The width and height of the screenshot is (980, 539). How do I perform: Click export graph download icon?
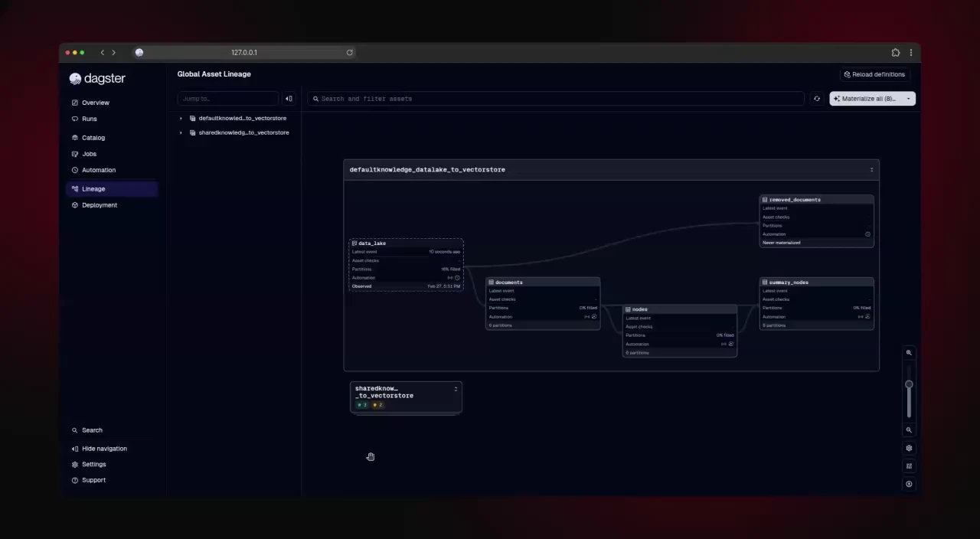coord(909,484)
